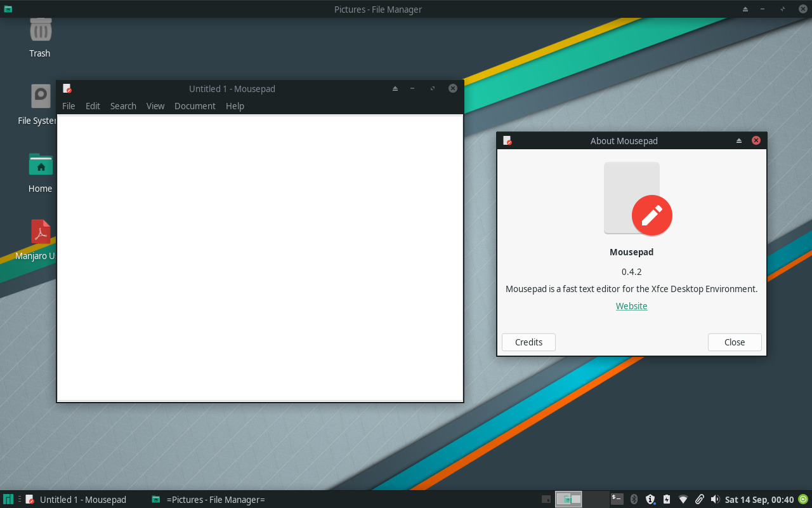Toggle Bluetooth from the system tray
Image resolution: width=812 pixels, height=508 pixels.
(x=634, y=499)
